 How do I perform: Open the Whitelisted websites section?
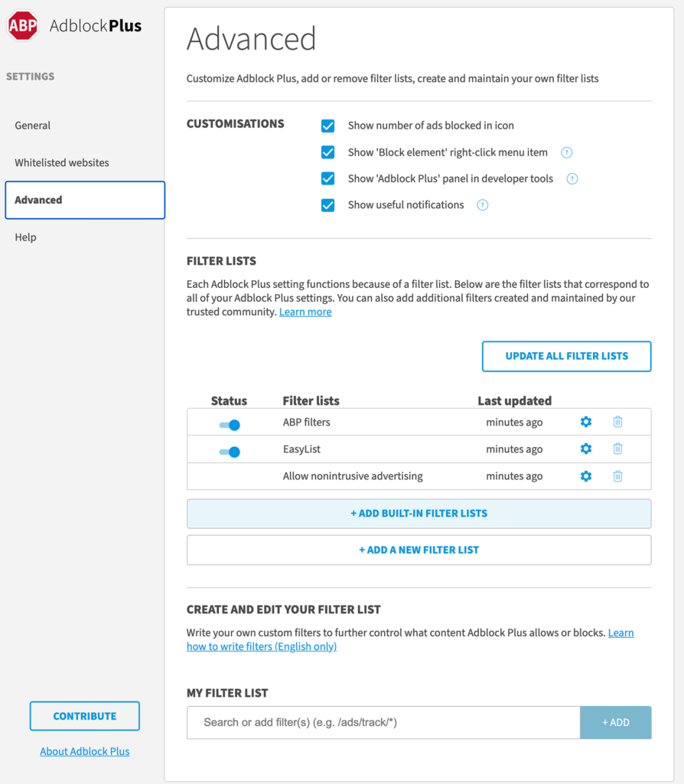[61, 162]
